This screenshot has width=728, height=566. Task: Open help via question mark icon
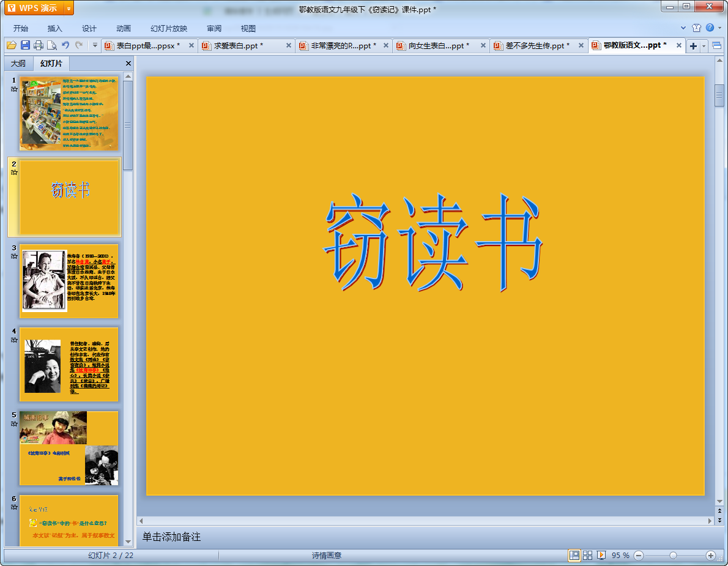point(710,28)
